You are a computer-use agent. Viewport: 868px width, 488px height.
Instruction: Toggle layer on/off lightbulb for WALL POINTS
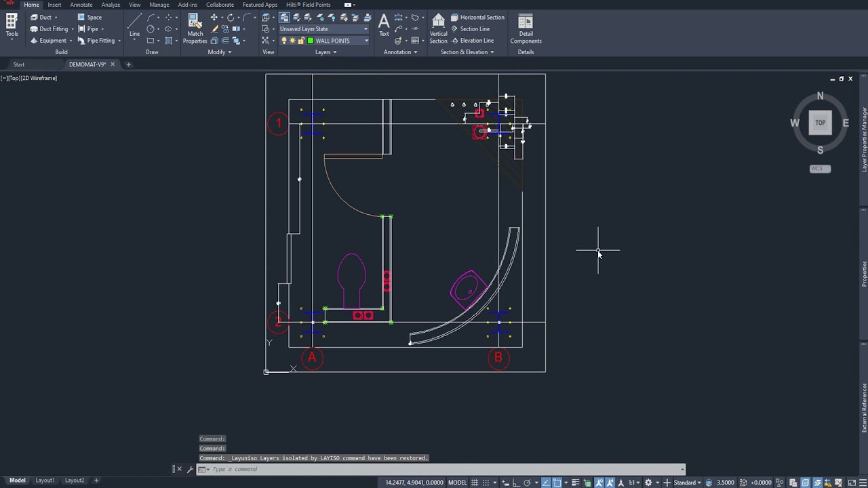coord(284,41)
